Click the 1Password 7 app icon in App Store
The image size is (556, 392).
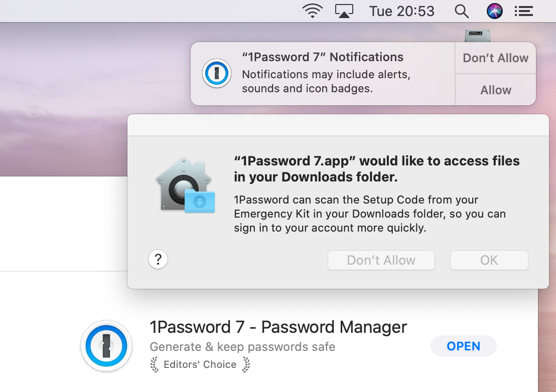[x=106, y=346]
